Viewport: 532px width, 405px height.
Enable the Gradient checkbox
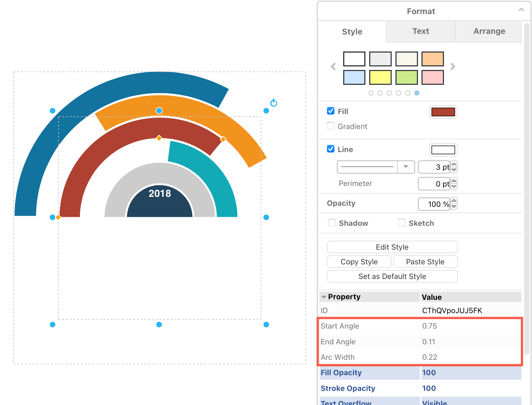click(331, 126)
